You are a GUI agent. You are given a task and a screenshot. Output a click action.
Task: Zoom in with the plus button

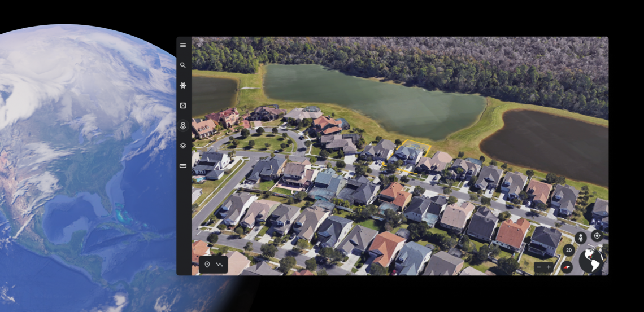coord(549,267)
